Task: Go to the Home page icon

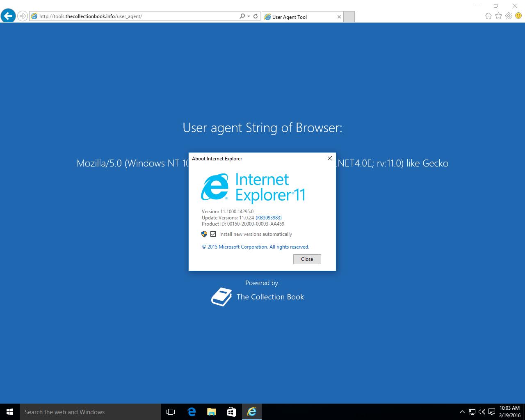Action: (x=488, y=16)
